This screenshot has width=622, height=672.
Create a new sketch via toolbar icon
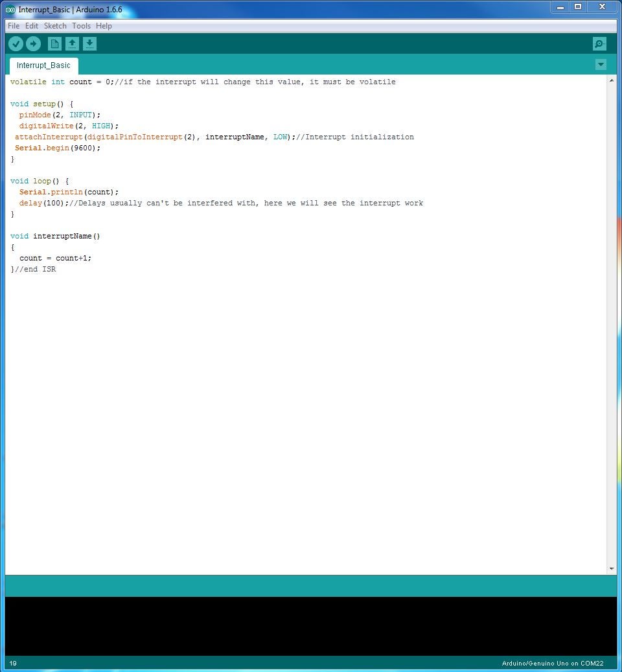(x=54, y=43)
